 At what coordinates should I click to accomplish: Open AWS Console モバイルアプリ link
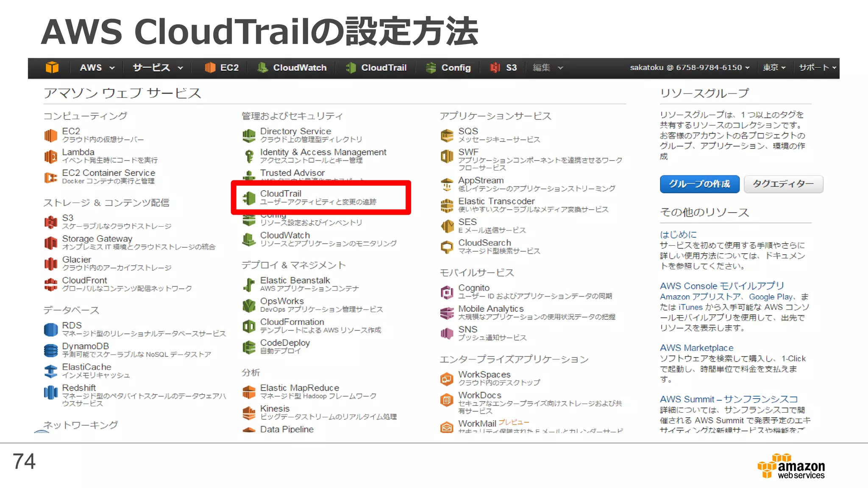pyautogui.click(x=722, y=286)
